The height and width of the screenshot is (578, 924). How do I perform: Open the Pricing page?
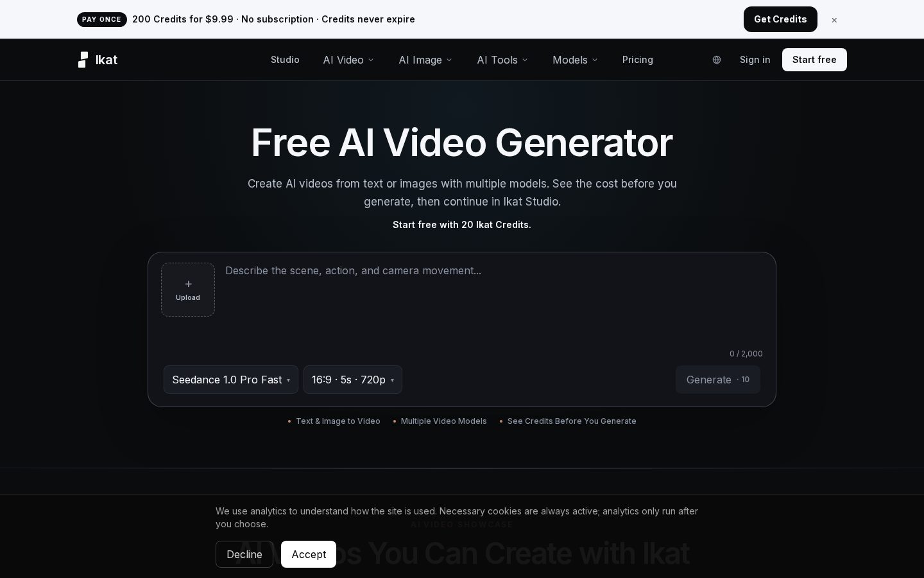[638, 60]
